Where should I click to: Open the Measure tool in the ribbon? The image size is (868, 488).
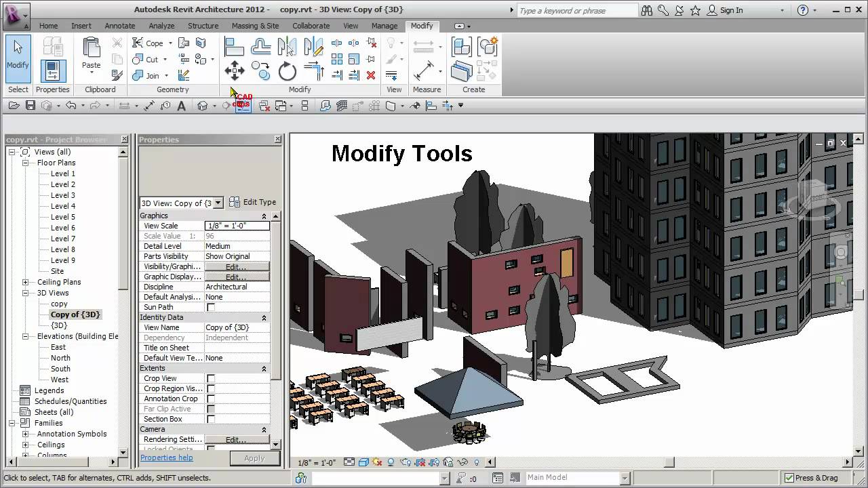[424, 70]
